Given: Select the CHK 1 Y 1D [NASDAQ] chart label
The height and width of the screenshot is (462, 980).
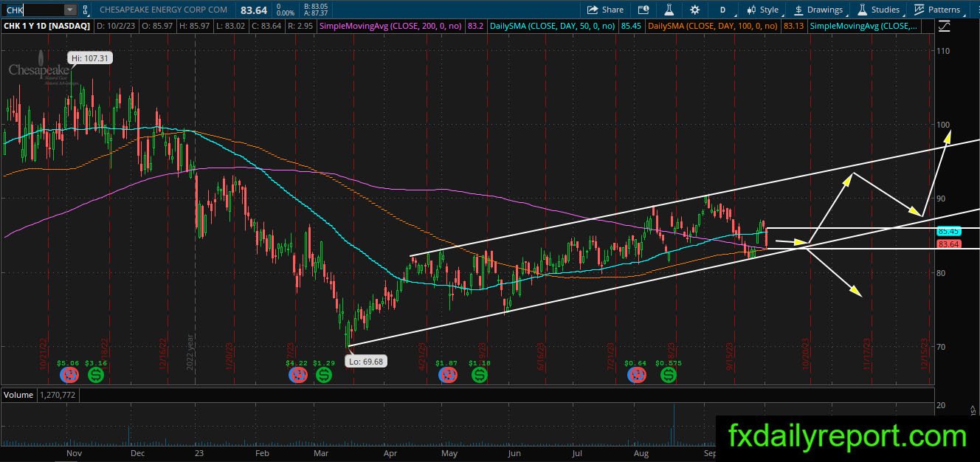Looking at the screenshot, I should tap(47, 26).
